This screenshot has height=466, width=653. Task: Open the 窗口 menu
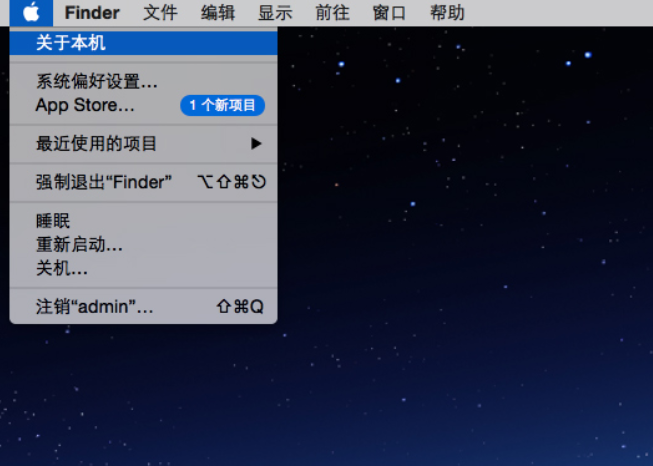pyautogui.click(x=389, y=13)
